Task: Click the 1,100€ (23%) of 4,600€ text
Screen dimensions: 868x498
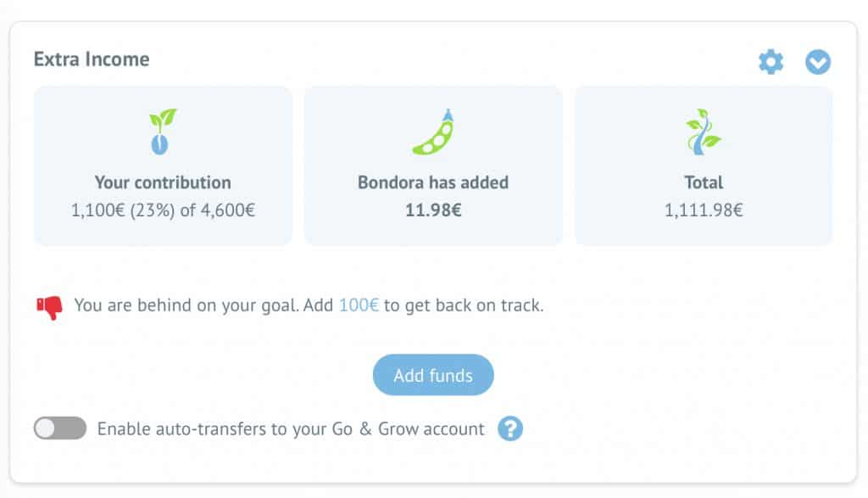Action: coord(163,210)
